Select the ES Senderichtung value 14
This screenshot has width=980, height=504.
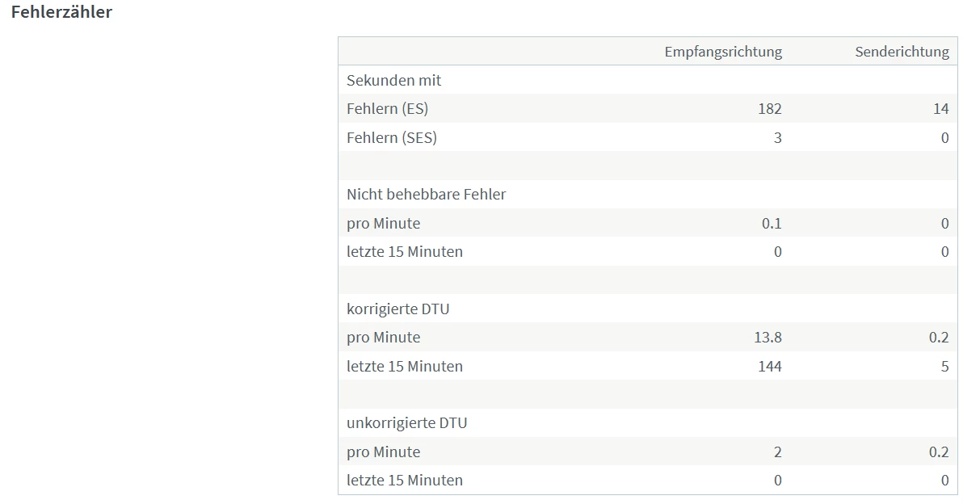click(x=940, y=109)
